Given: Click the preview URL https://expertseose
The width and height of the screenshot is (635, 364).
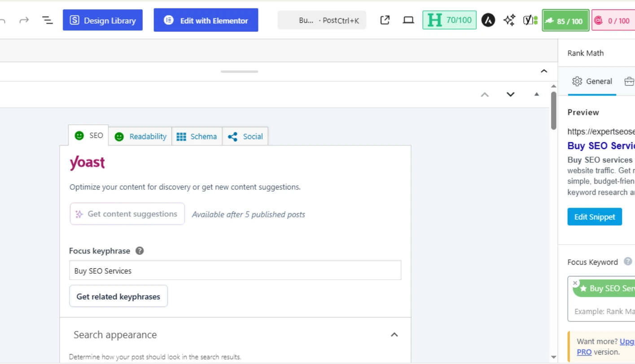Looking at the screenshot, I should [x=601, y=132].
